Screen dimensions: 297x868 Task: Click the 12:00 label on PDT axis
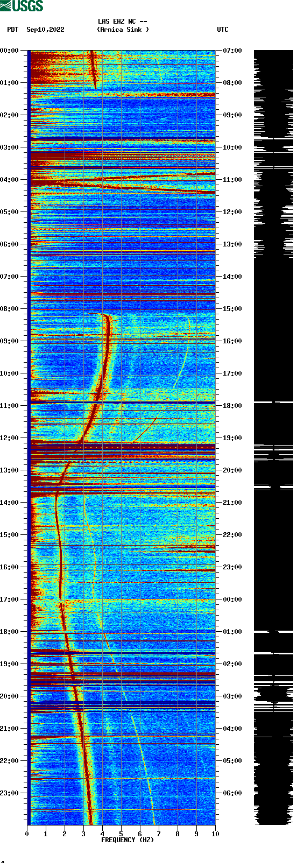[10, 438]
